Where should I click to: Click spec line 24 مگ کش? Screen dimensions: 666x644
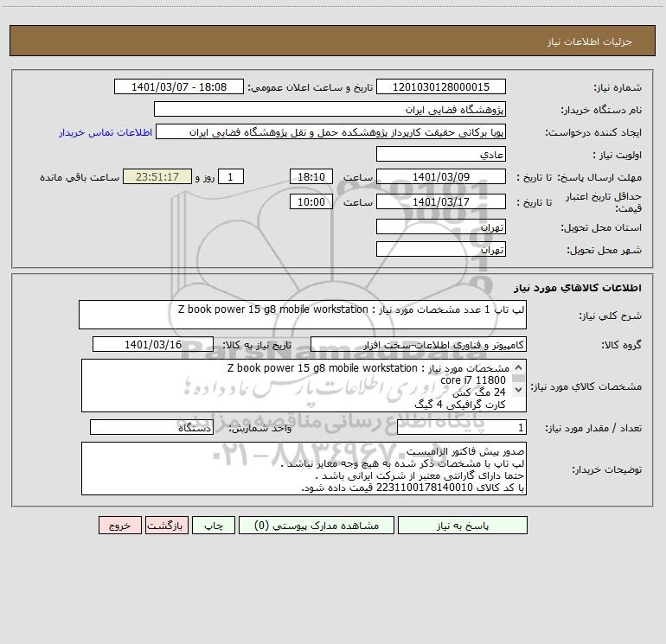pos(479,392)
